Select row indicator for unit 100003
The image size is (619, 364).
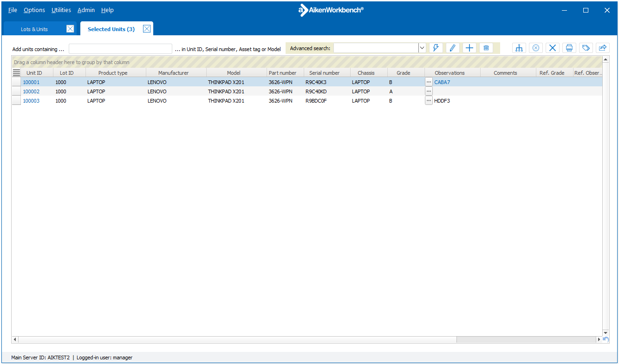pyautogui.click(x=16, y=101)
